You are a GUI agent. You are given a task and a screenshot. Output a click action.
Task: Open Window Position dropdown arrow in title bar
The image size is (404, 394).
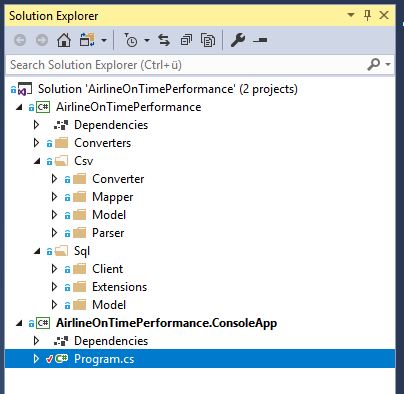[x=351, y=15]
